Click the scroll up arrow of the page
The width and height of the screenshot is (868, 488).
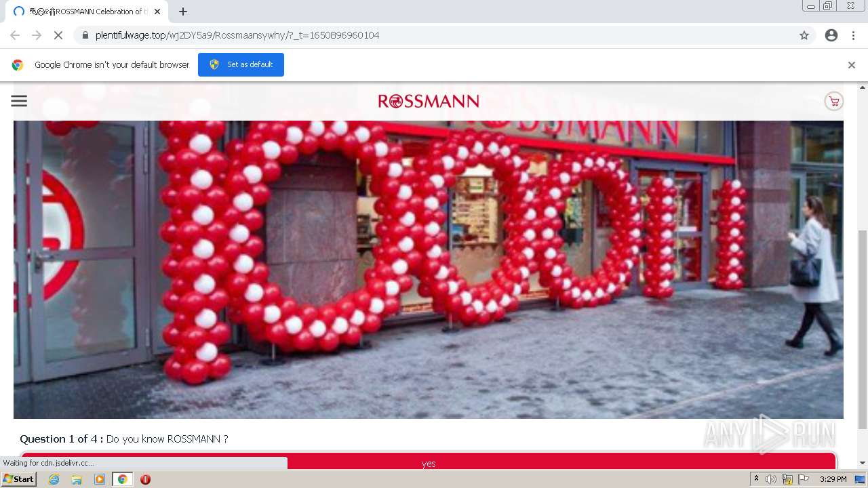click(x=863, y=87)
